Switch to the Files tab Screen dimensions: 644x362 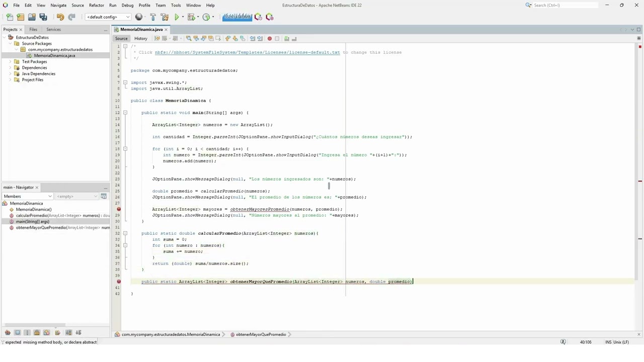coord(33,29)
